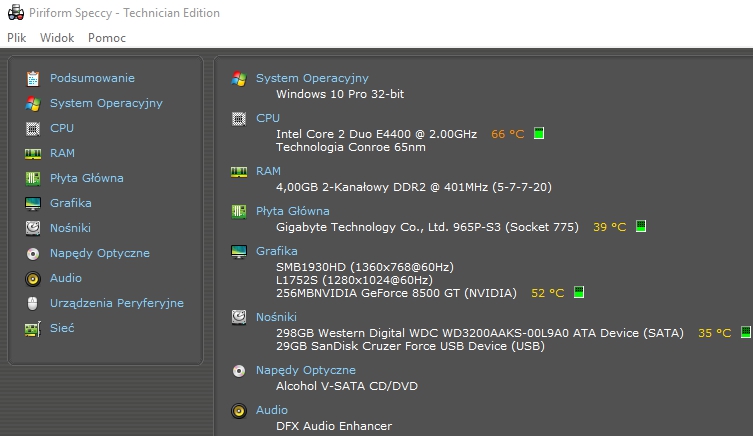
Task: Select Audio in the sidebar list
Action: pos(66,278)
